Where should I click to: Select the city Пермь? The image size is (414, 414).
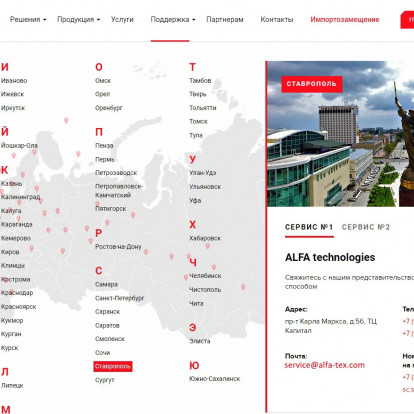pos(105,159)
